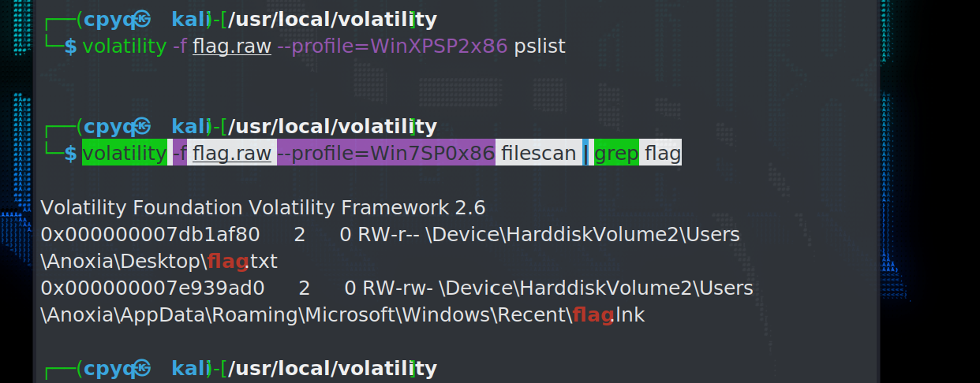Click the green-highlighted grep command
The width and height of the screenshot is (980, 383).
point(616,154)
